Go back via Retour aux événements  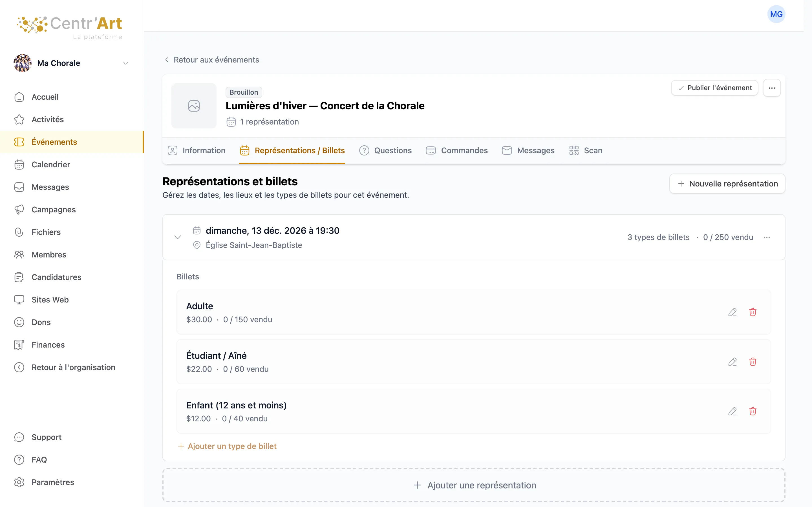[212, 60]
